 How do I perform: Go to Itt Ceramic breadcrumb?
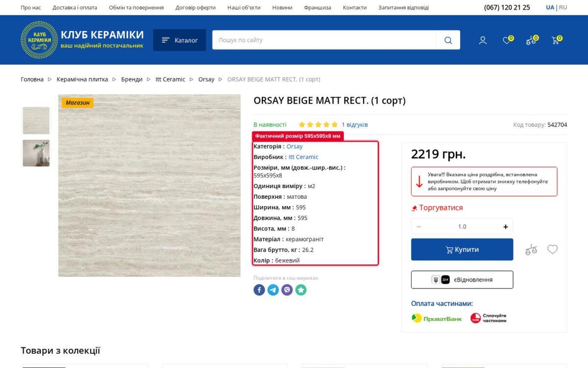coord(171,79)
